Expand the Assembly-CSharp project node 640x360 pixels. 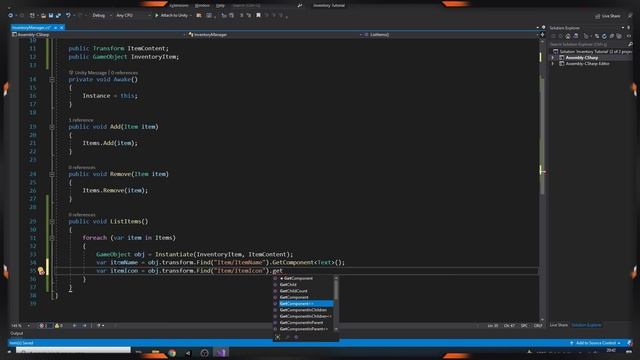(x=553, y=58)
